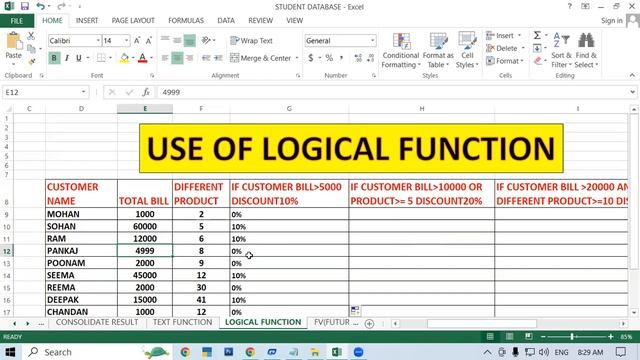The image size is (640, 360).
Task: Open Conditional Formatting dropdown
Action: [401, 50]
